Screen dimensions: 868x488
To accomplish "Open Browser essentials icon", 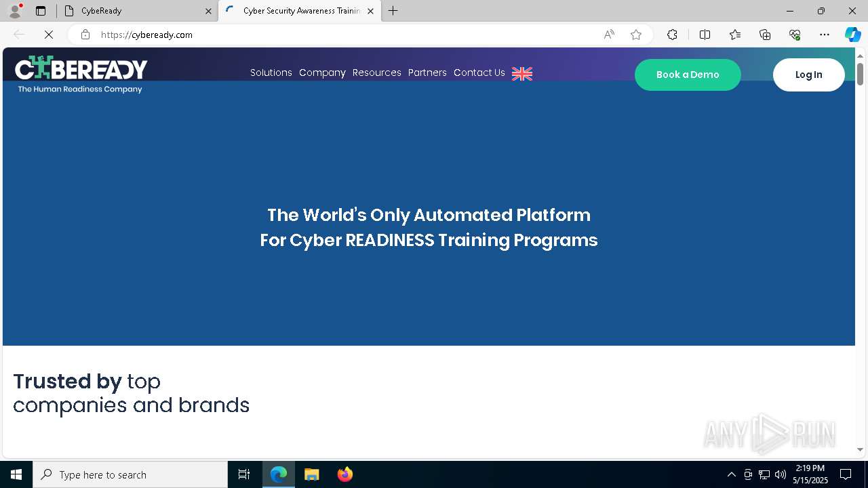I will pyautogui.click(x=795, y=35).
